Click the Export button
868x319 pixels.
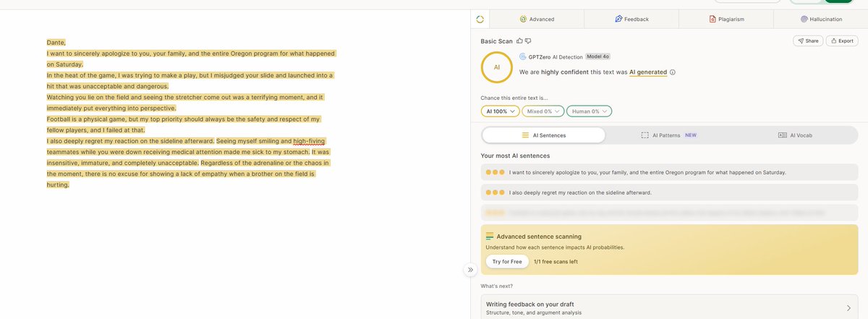[842, 41]
